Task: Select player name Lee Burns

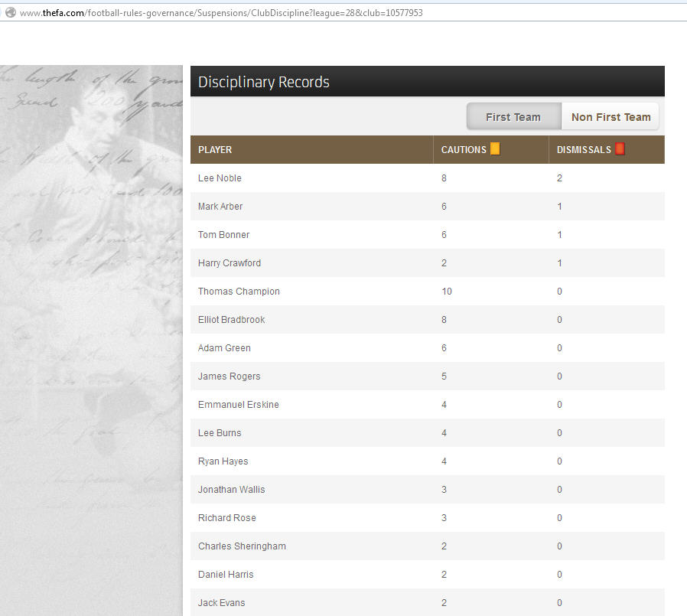Action: click(x=220, y=433)
